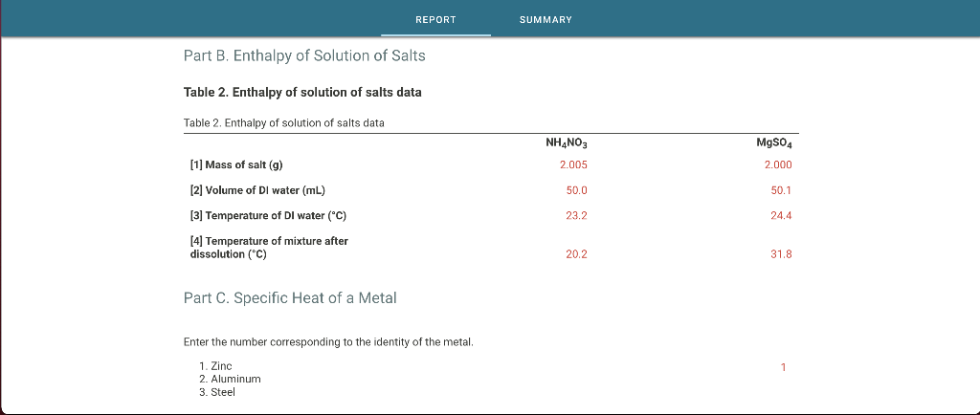Viewport: 980px width, 415px height.
Task: Click the 'Enter the number corresponding' instruction text
Action: 328,342
